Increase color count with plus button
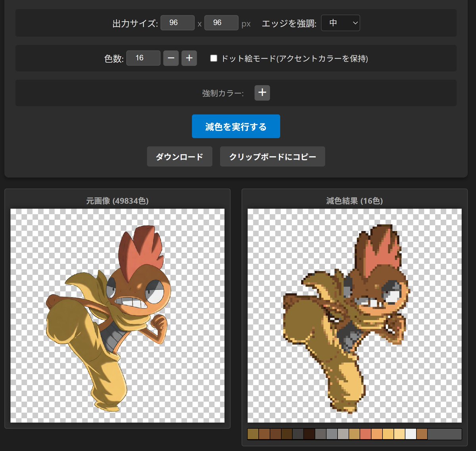Image resolution: width=476 pixels, height=451 pixels. point(189,58)
